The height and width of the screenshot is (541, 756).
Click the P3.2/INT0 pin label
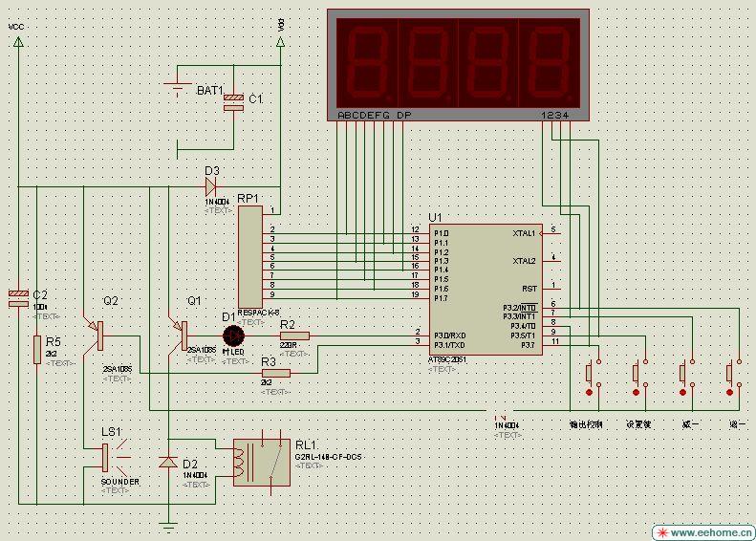pos(519,308)
